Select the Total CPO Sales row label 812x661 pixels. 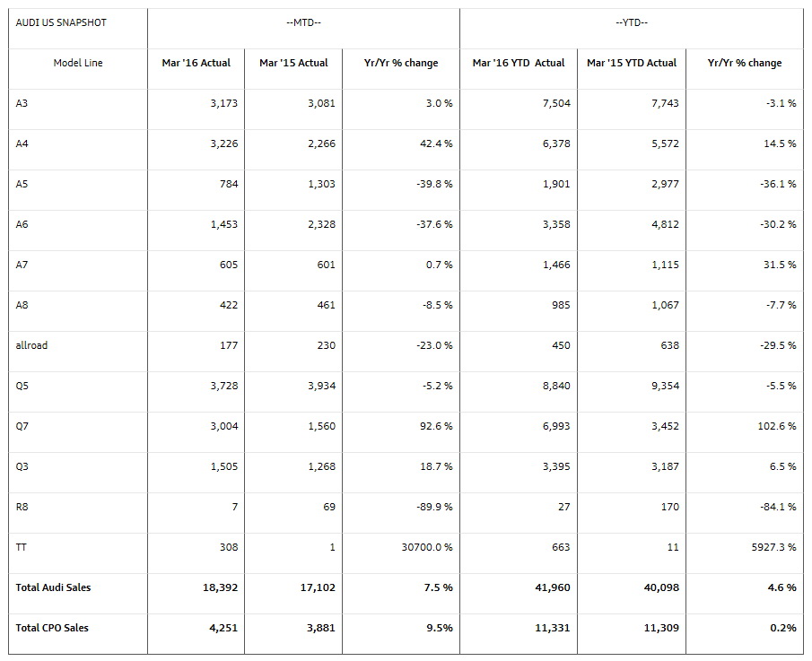coord(52,628)
